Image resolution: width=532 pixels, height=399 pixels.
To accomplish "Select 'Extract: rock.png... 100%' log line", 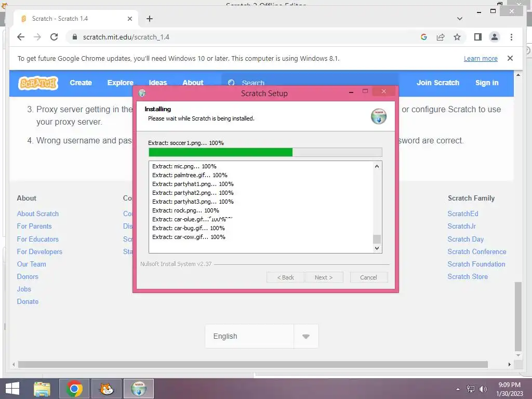I will pyautogui.click(x=185, y=210).
